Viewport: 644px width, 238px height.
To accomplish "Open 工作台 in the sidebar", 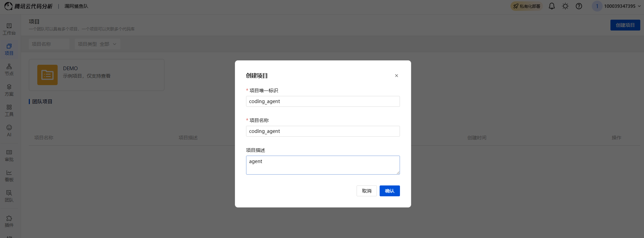I will [9, 29].
